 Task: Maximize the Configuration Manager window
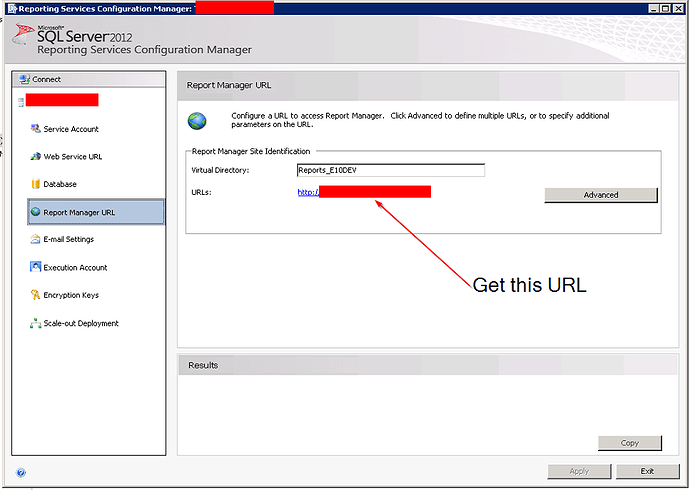666,8
